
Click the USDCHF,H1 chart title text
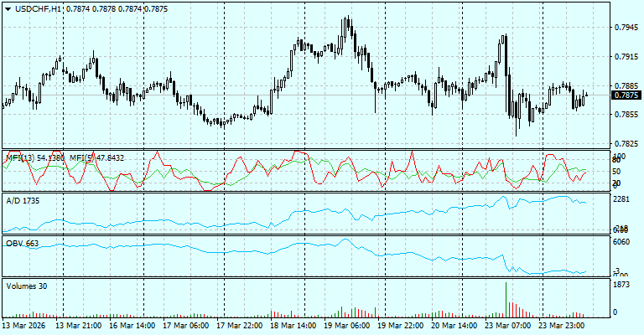(x=39, y=8)
